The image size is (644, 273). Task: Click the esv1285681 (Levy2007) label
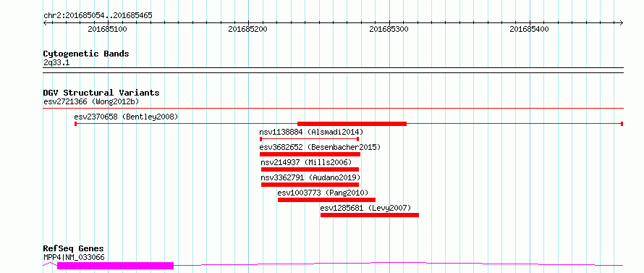coord(365,208)
